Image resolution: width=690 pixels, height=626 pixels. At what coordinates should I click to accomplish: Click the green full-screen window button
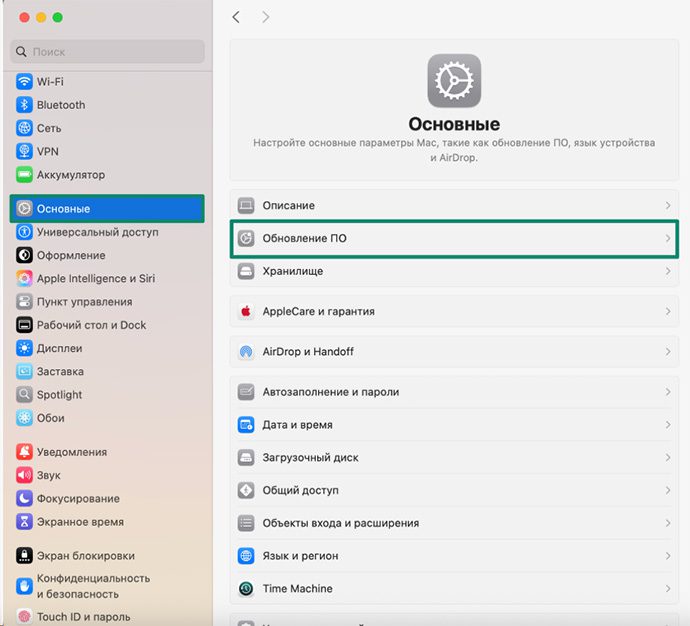click(x=58, y=17)
